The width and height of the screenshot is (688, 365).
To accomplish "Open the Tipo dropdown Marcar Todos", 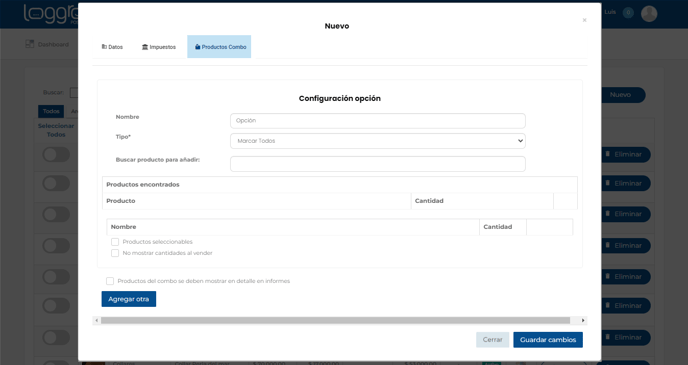I will 378,141.
